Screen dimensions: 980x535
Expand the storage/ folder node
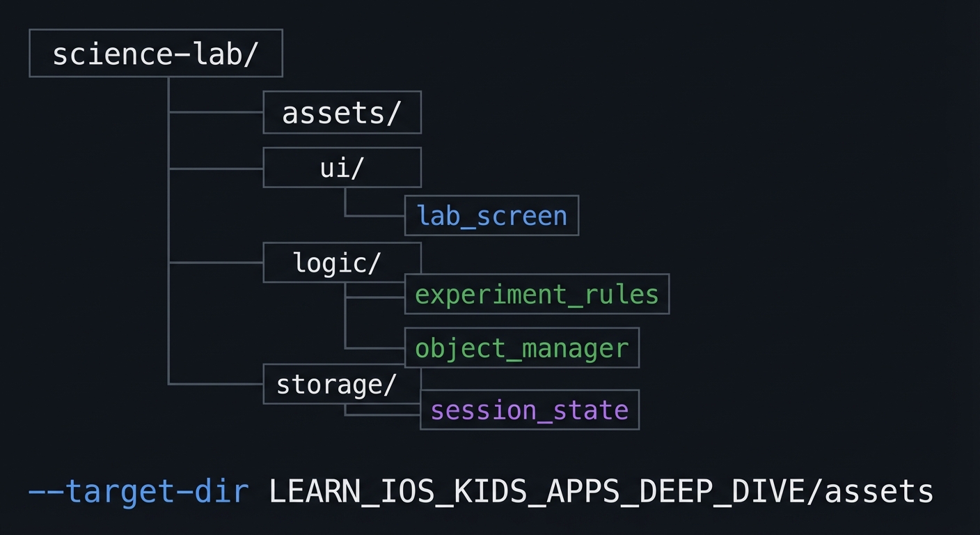pos(337,384)
